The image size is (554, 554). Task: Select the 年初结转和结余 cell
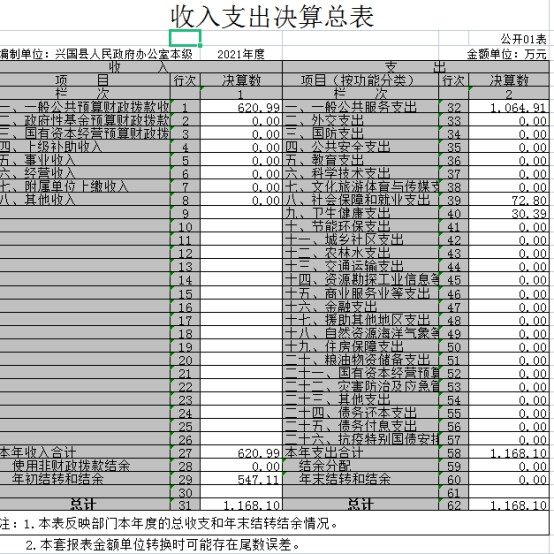85,479
